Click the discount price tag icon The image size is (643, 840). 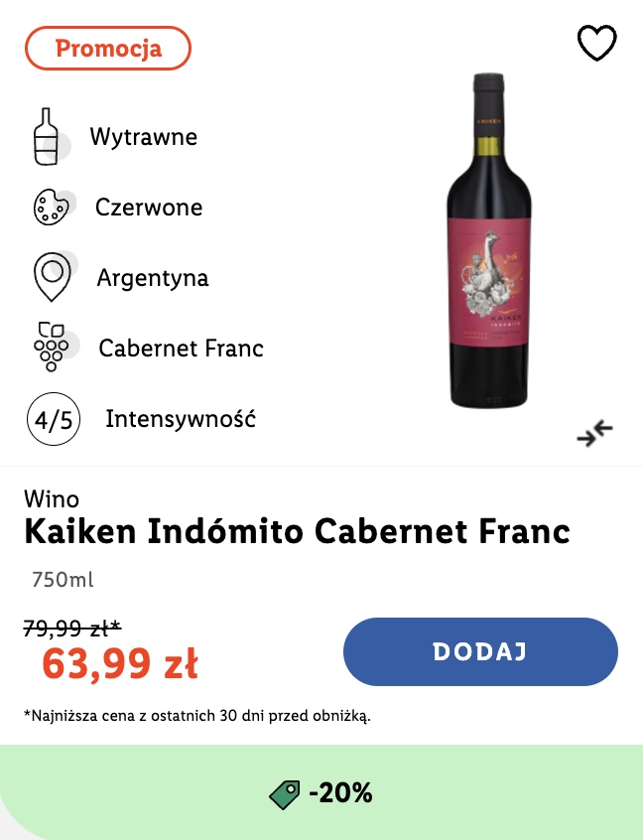[285, 794]
